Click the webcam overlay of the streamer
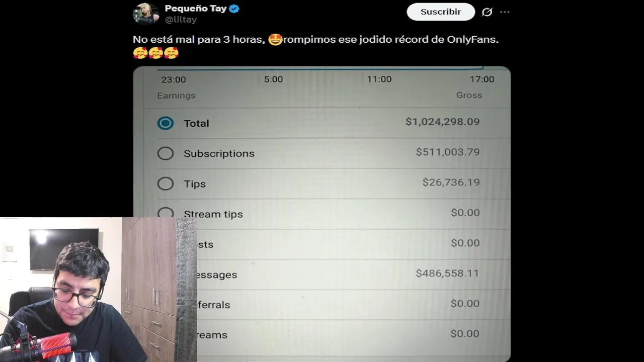 (98, 290)
